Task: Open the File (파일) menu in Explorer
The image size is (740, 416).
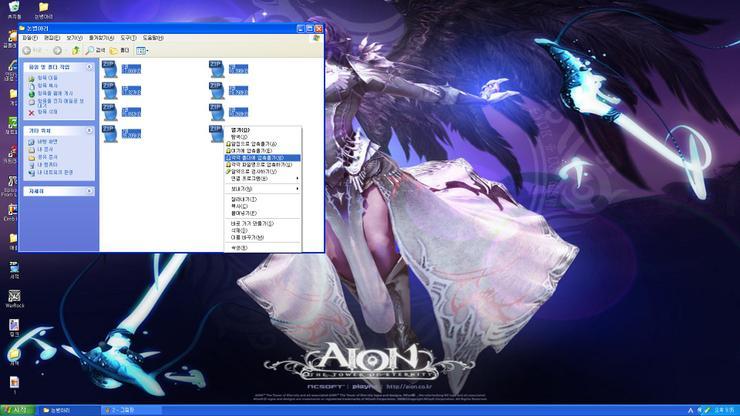Action: pos(30,38)
